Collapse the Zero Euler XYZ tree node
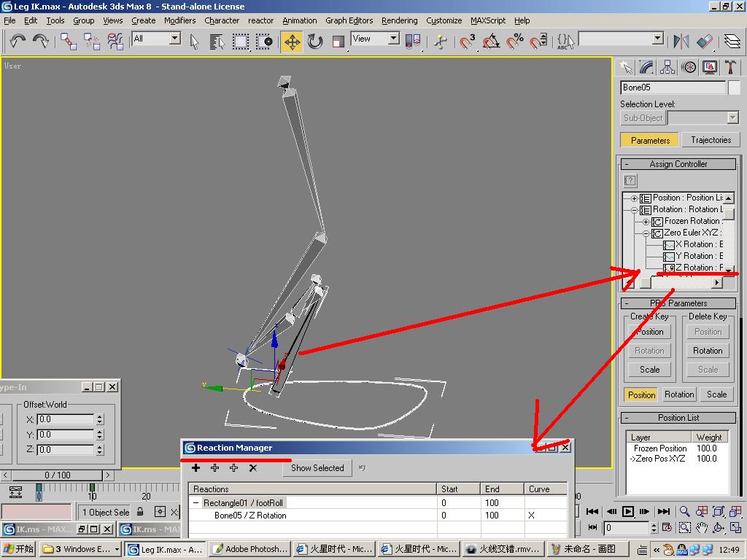The image size is (747, 560). click(x=646, y=233)
